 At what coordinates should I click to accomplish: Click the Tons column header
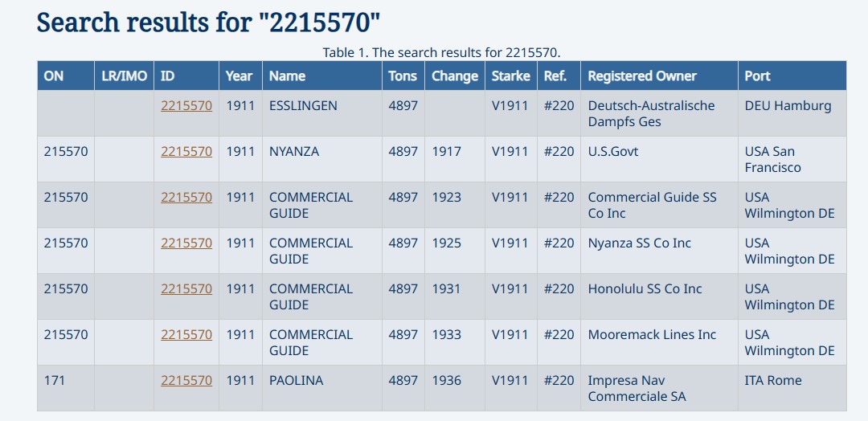(403, 76)
